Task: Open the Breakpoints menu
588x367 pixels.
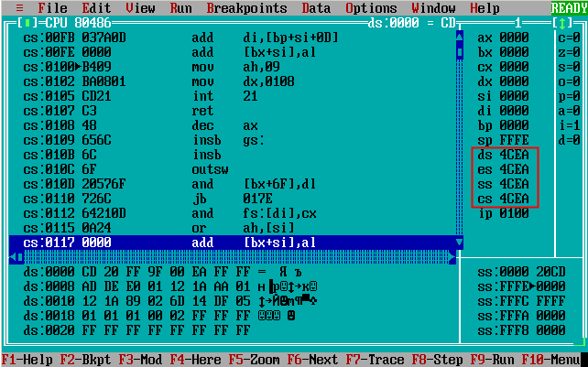Action: click(x=246, y=7)
